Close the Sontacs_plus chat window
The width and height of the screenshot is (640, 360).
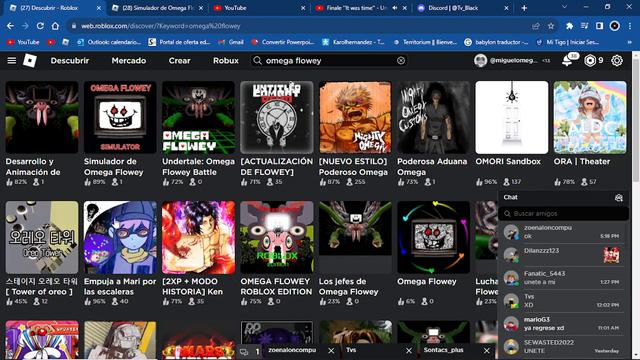click(x=487, y=351)
